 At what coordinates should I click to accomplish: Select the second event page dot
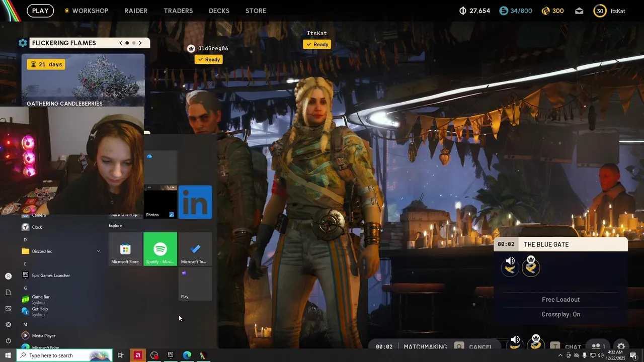coord(133,43)
